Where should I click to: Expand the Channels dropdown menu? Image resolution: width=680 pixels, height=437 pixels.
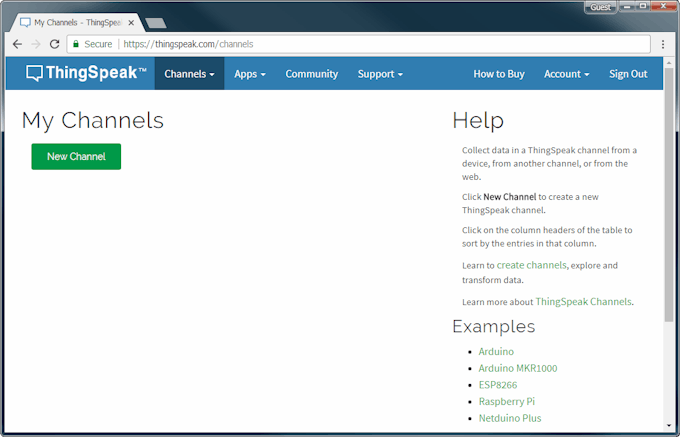pos(189,74)
